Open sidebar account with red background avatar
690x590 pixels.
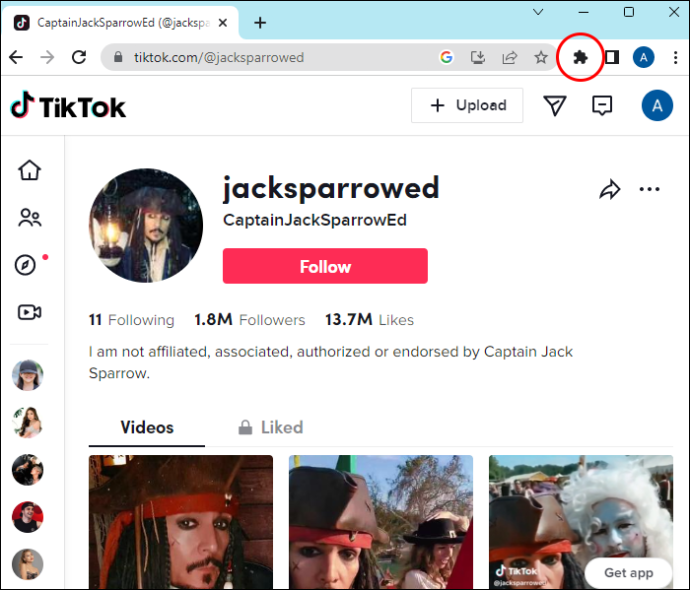tap(28, 517)
